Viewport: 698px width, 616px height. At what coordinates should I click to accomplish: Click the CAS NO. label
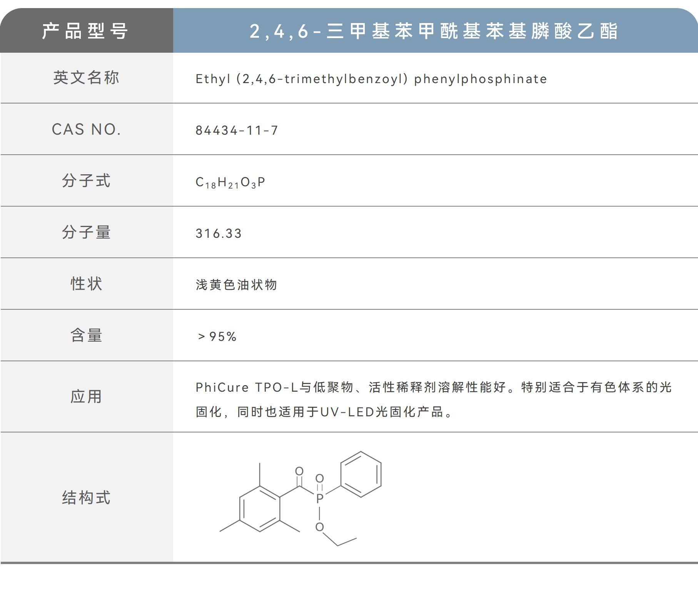[88, 130]
